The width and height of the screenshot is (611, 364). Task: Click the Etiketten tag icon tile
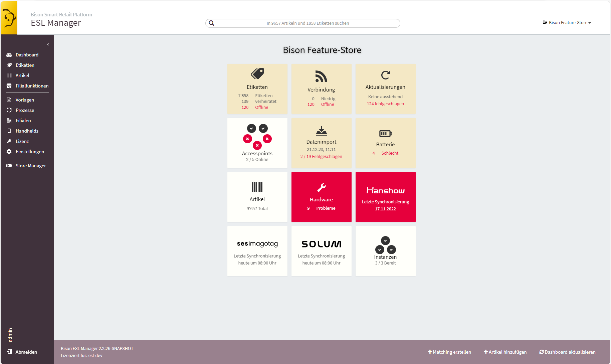tap(257, 89)
